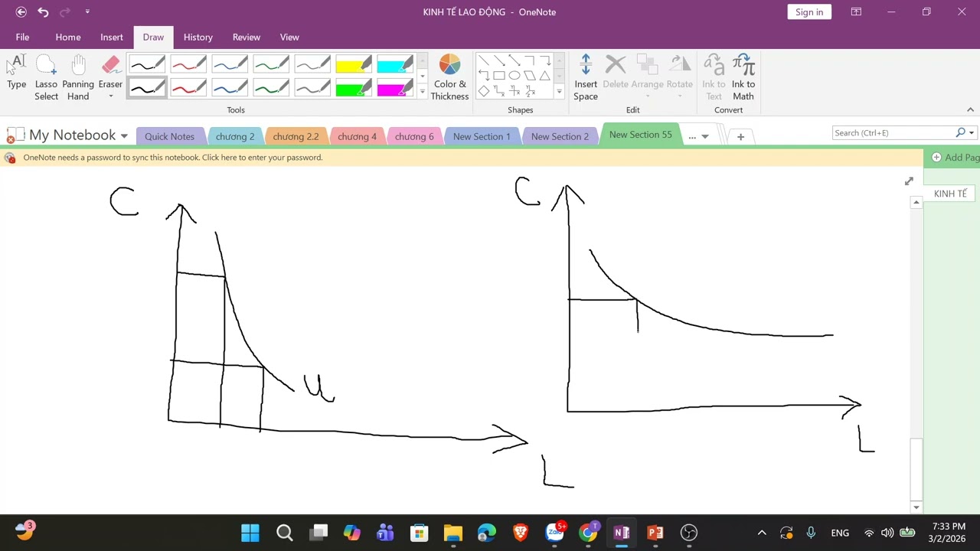Expand the Shapes gallery More arrow
This screenshot has width=980, height=551.
pos(559,92)
